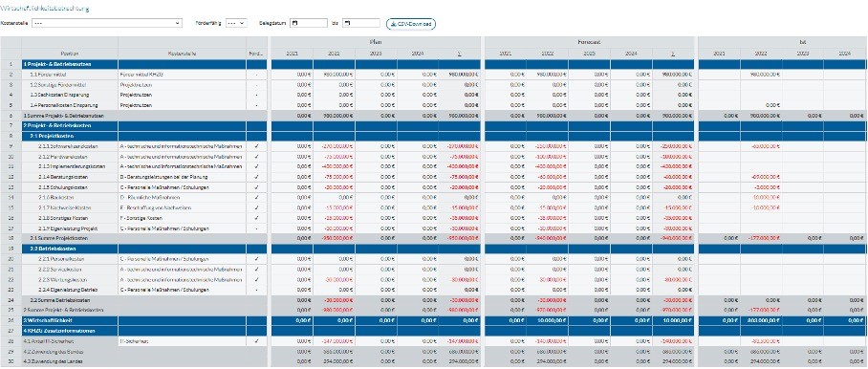Open the Kostenstelle filter dropdown

[107, 23]
